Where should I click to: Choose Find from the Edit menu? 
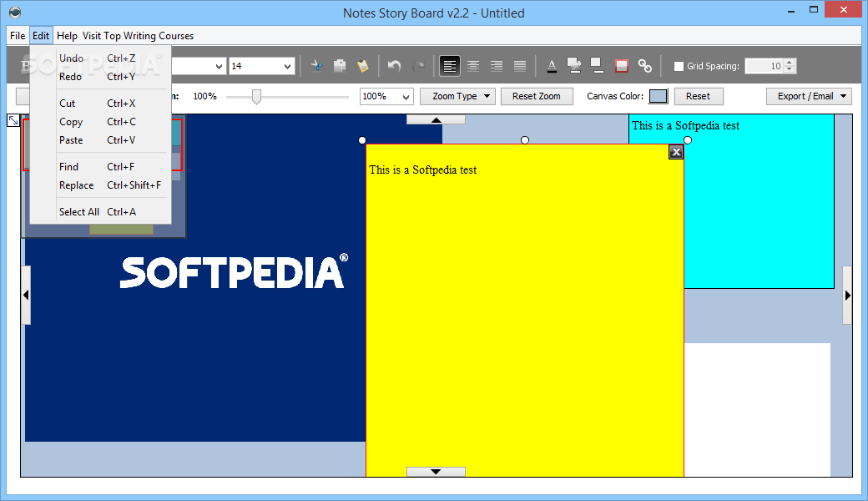coord(99,167)
